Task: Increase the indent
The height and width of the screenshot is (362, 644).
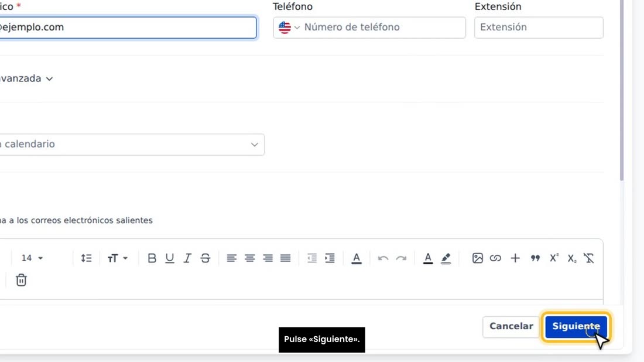Action: coord(330,258)
